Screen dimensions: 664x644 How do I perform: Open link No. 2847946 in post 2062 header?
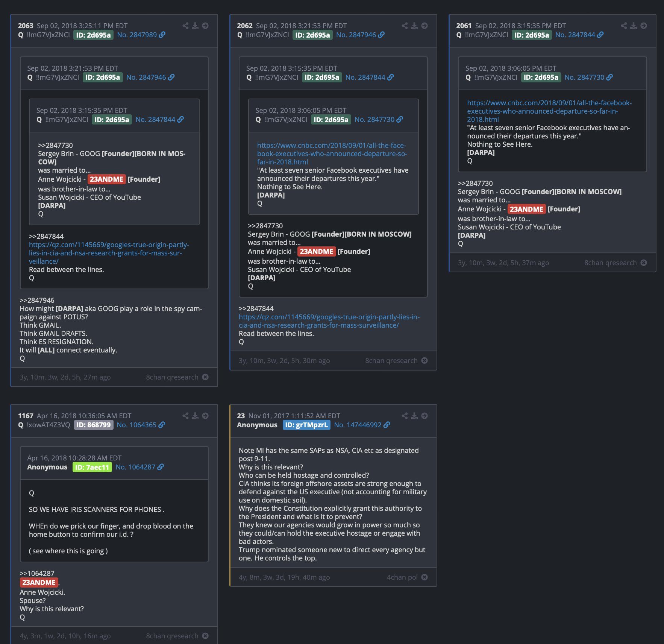360,35
